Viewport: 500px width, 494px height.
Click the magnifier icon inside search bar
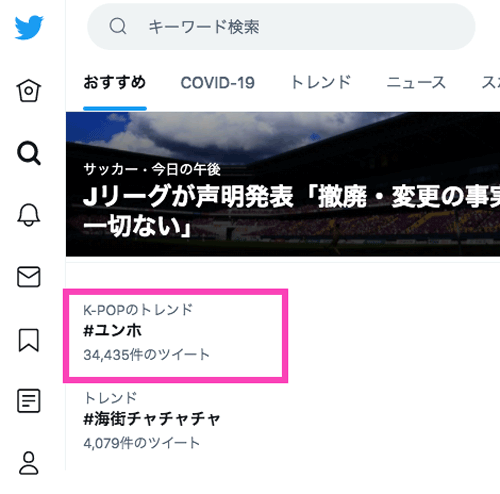click(x=118, y=26)
